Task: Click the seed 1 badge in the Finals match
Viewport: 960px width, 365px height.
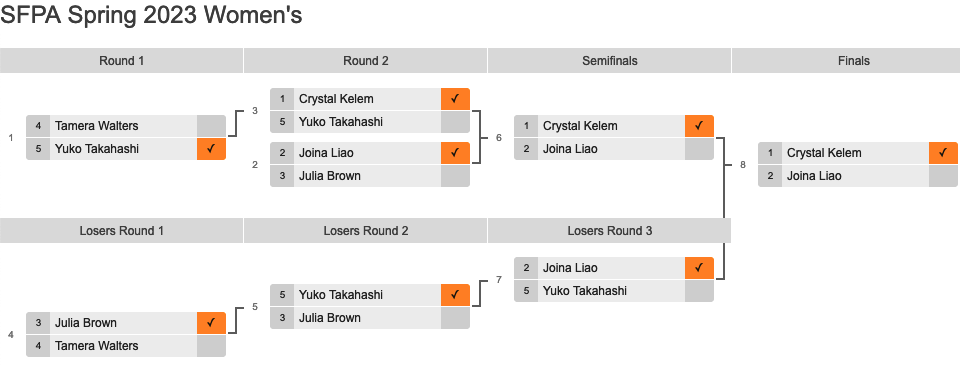Action: (x=770, y=152)
